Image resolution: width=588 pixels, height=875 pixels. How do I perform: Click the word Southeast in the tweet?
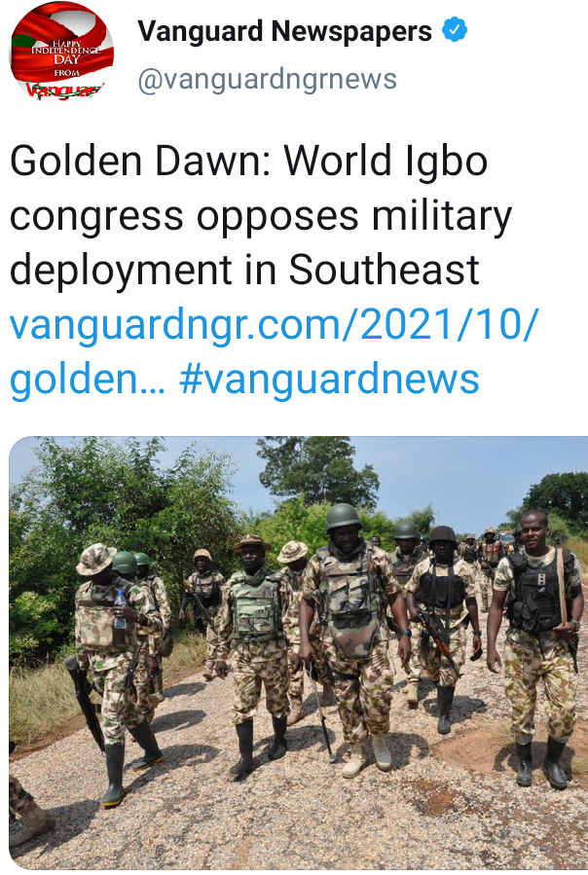(x=384, y=270)
